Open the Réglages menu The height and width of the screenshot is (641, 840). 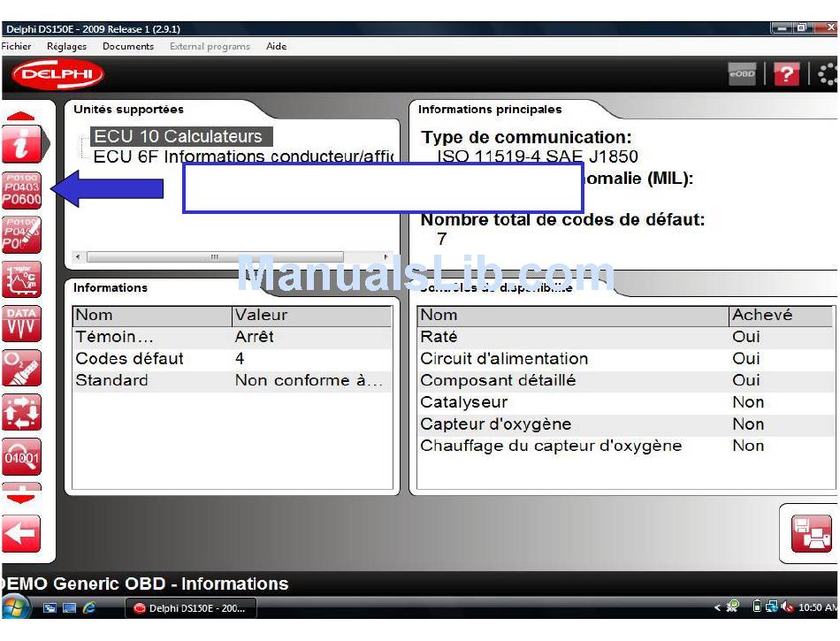(66, 46)
